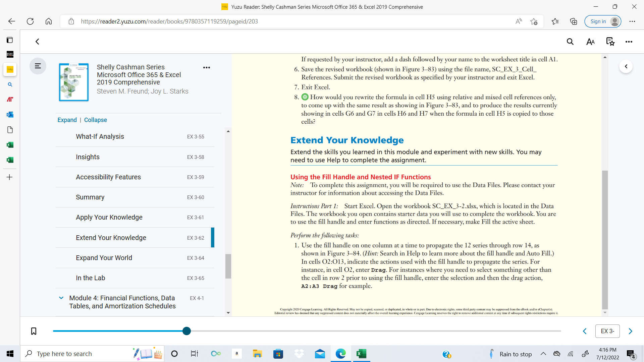Go to Summary section
This screenshot has height=362, width=644.
pyautogui.click(x=135, y=197)
